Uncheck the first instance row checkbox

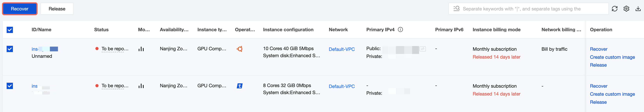tap(10, 49)
